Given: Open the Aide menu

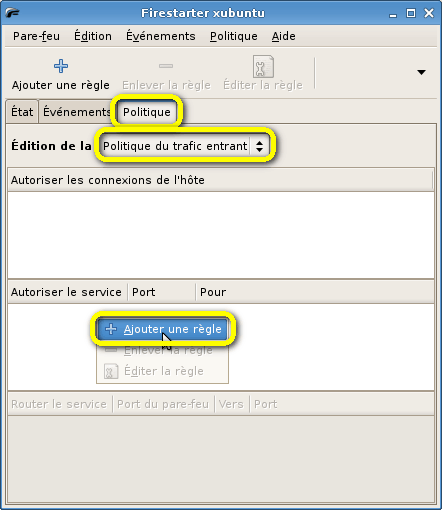Looking at the screenshot, I should 283,36.
